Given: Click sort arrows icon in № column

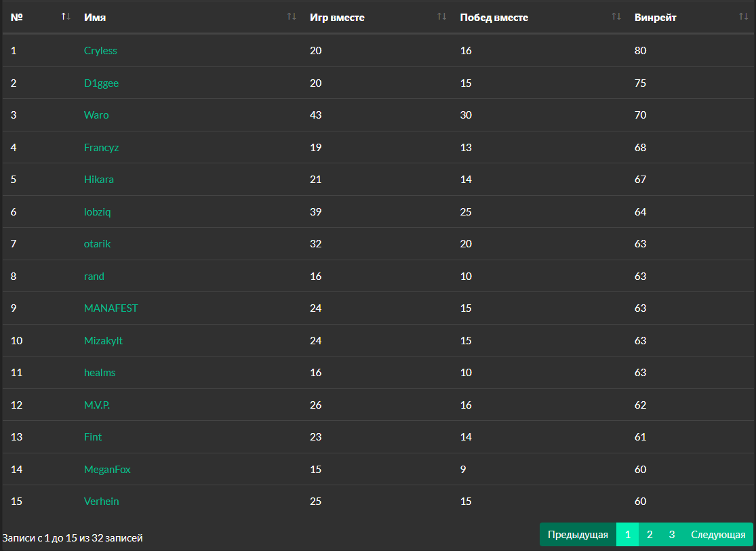Looking at the screenshot, I should click(x=66, y=16).
